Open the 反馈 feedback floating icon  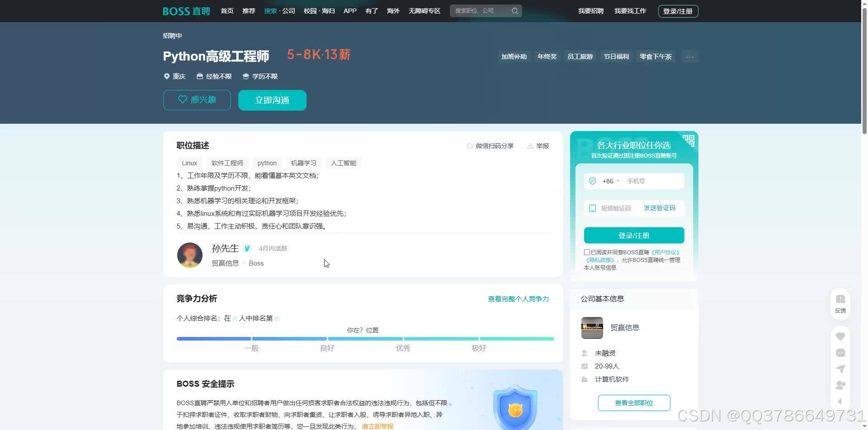point(840,304)
